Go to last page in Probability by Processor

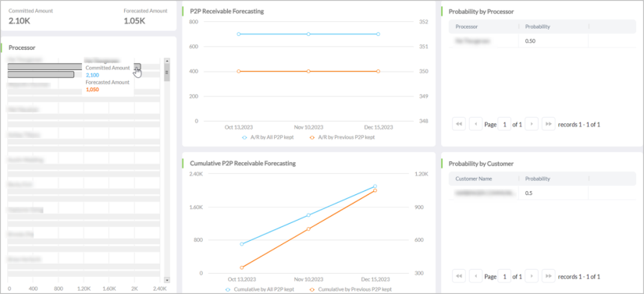point(548,124)
